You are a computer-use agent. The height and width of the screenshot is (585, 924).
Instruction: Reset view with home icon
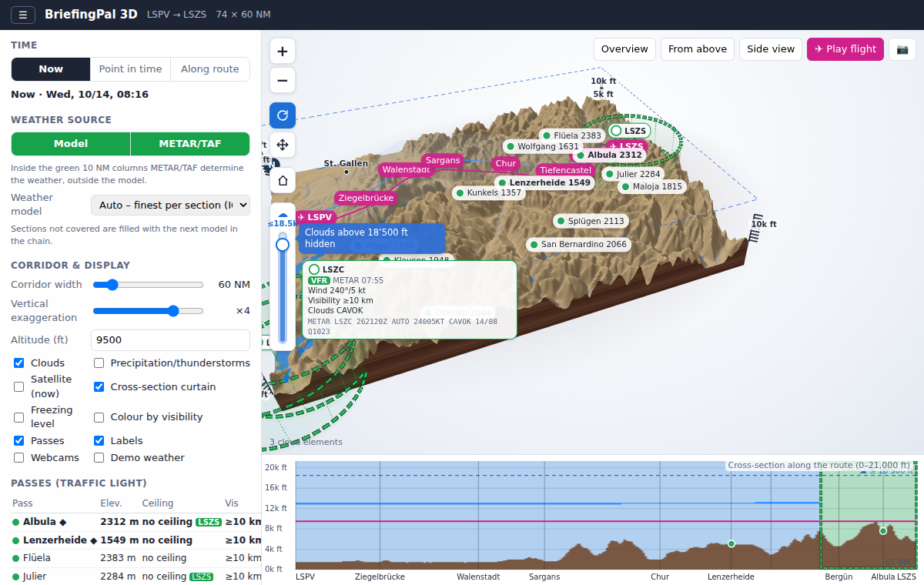[x=283, y=180]
